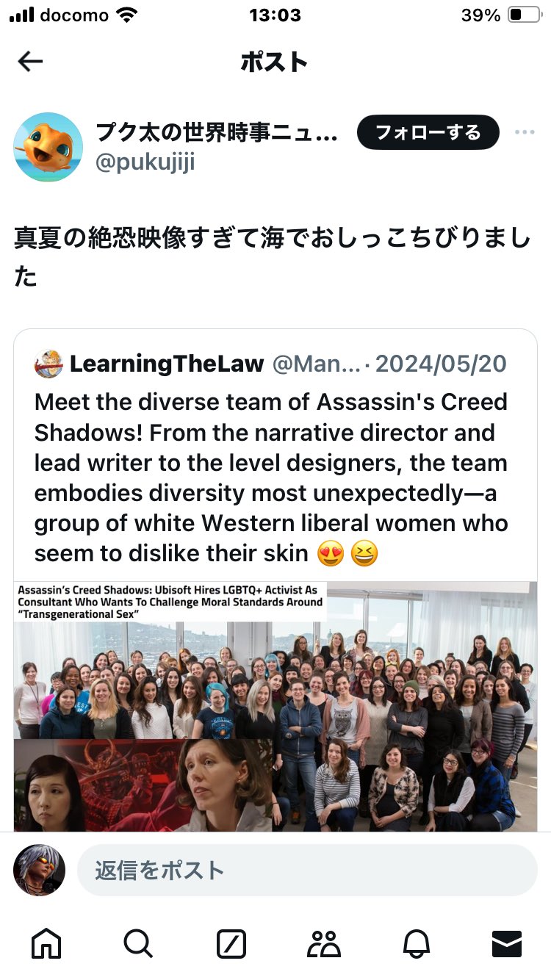Tap the back arrow icon
The image size is (551, 980).
[x=30, y=62]
